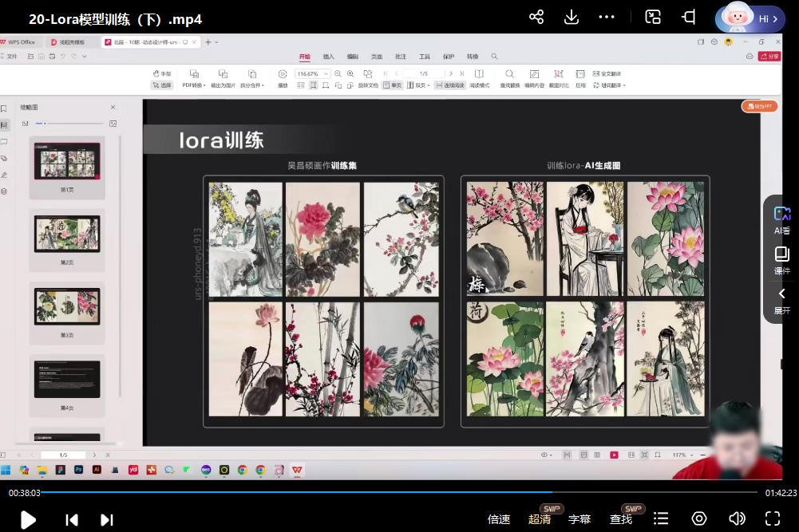Image resolution: width=799 pixels, height=532 pixels.
Task: Expand the collapsed right panel via 展开
Action: [x=781, y=301]
